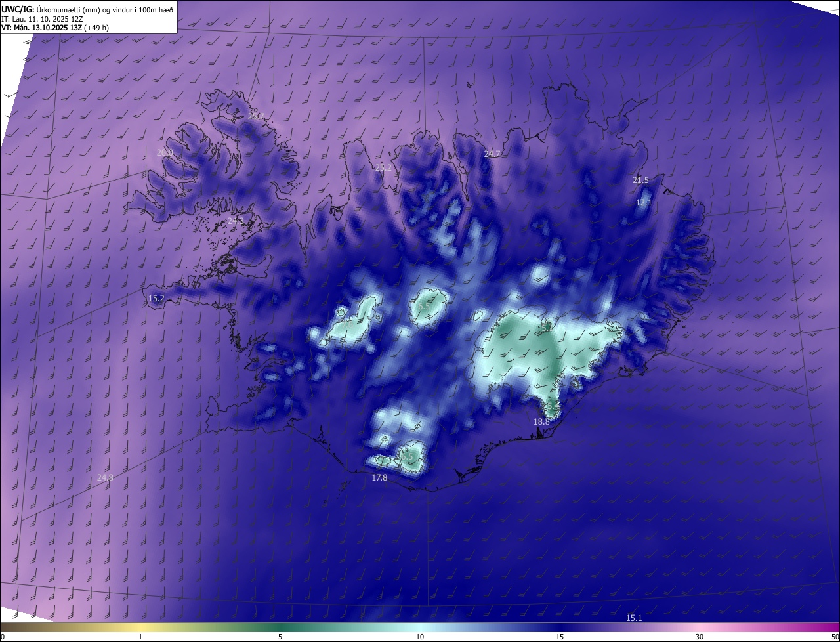Click the 30 tick on the color scale
The width and height of the screenshot is (840, 642).
pyautogui.click(x=700, y=637)
